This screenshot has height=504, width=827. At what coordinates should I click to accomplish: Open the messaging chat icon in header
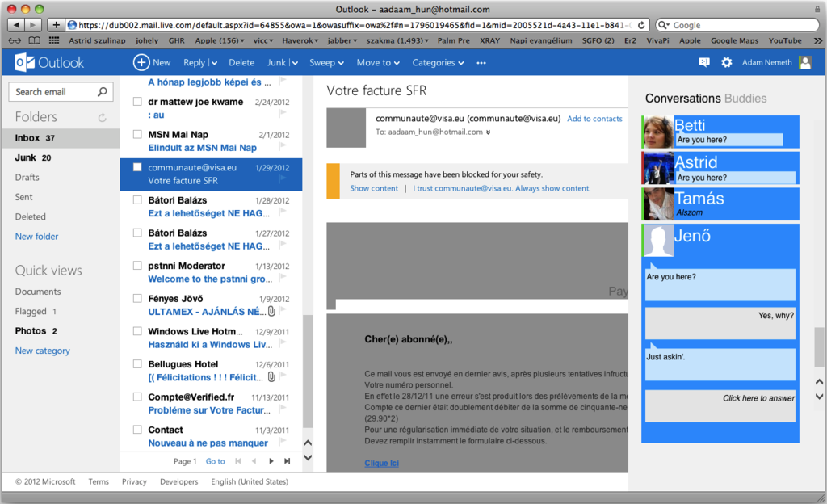[x=704, y=62]
